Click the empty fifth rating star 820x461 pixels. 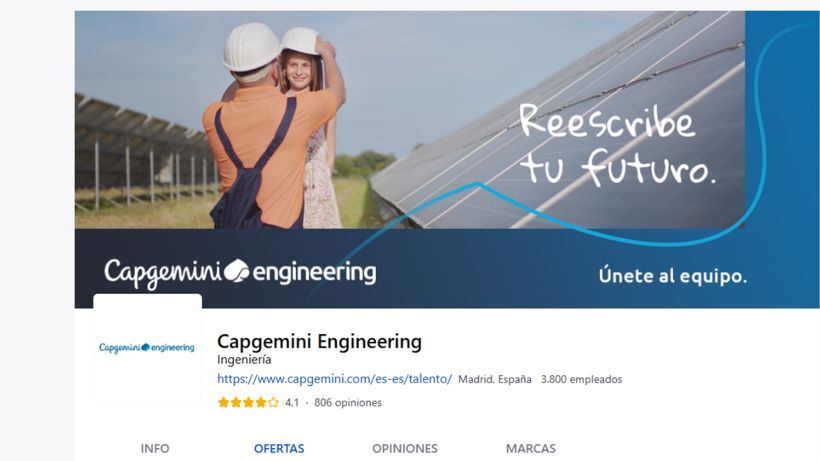tap(274, 402)
